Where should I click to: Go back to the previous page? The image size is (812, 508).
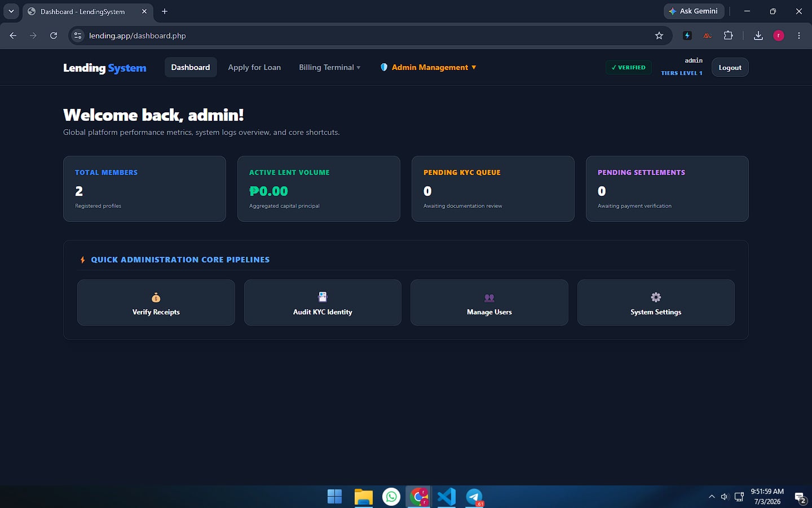pos(13,36)
